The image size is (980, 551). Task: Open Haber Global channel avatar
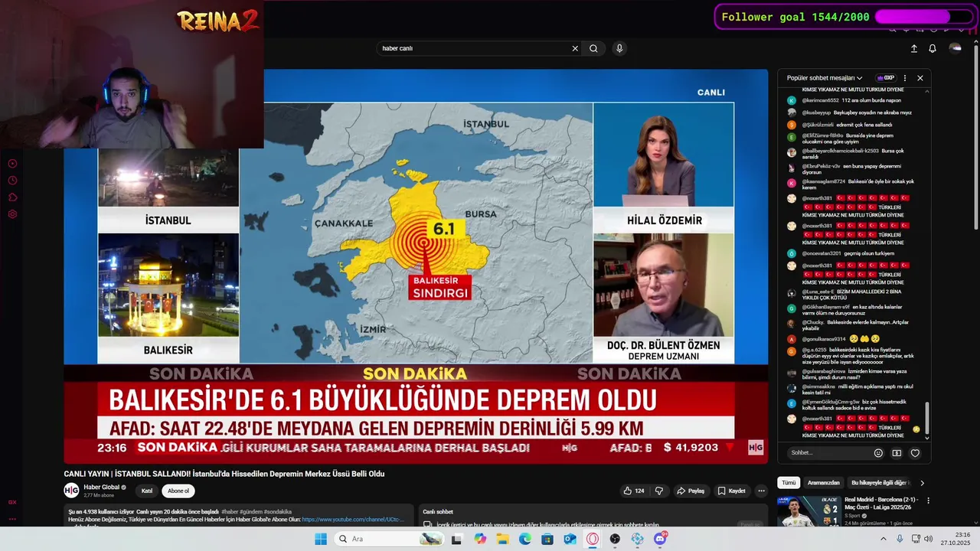click(71, 491)
